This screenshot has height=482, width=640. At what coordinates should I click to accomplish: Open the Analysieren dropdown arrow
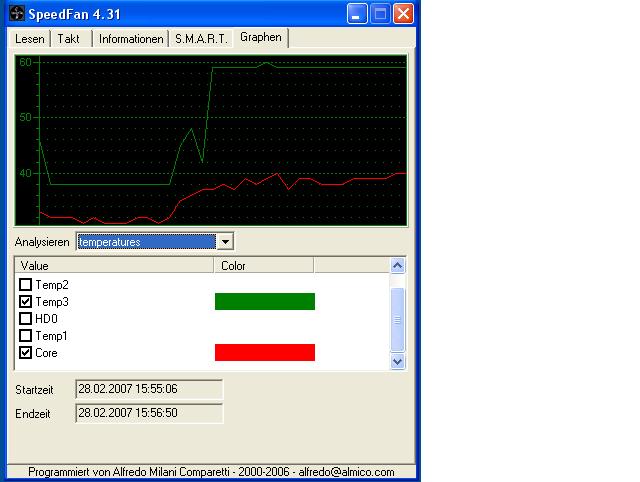(225, 242)
